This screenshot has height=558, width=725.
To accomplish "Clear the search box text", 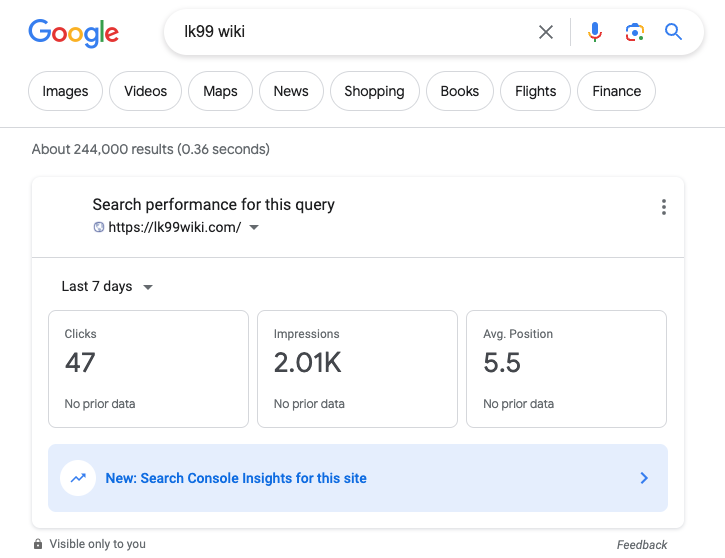I will click(x=546, y=32).
